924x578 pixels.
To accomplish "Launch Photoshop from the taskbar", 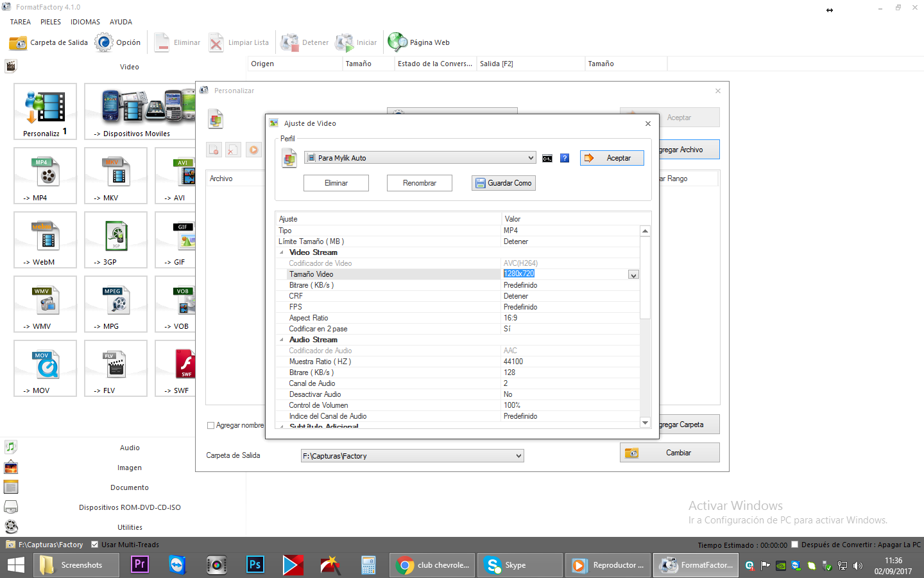I will coord(255,565).
